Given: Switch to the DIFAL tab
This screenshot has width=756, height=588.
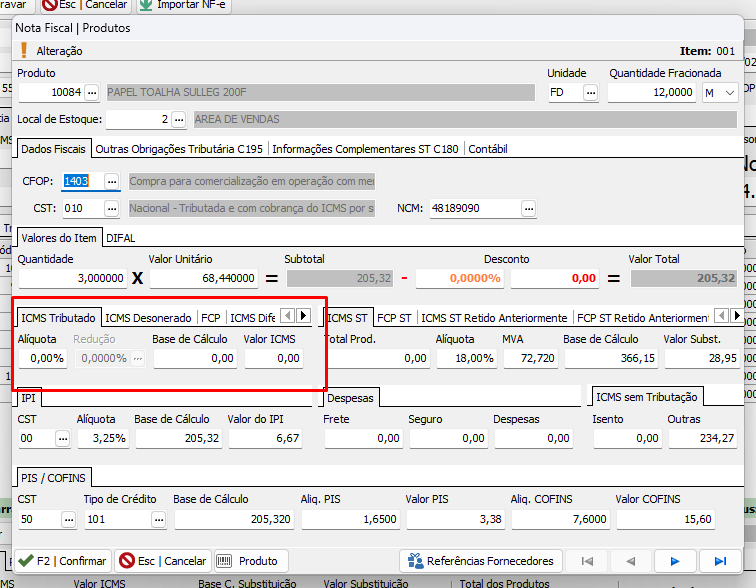Looking at the screenshot, I should coord(120,238).
